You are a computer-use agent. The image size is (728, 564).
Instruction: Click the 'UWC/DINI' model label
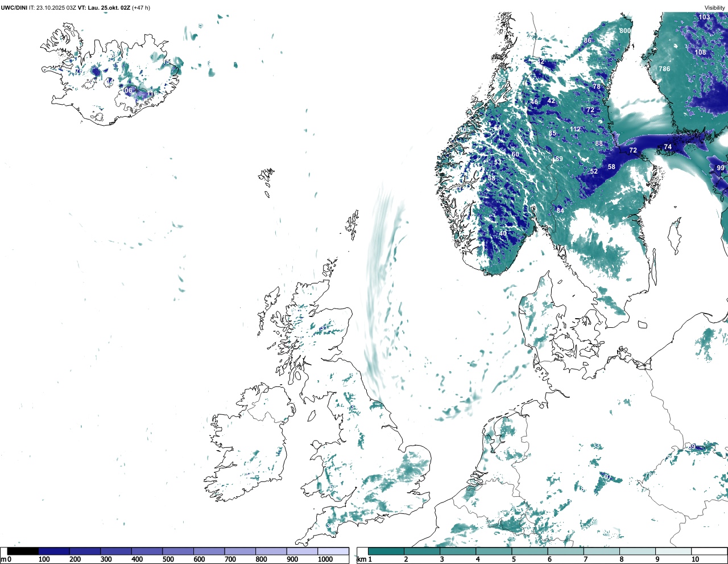coord(14,8)
